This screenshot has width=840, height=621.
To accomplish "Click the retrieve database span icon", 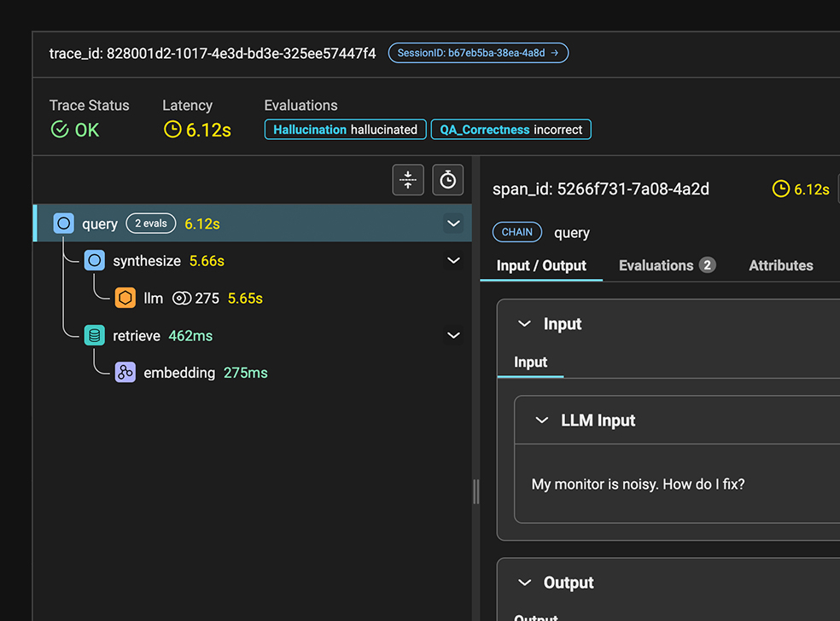I will [95, 336].
